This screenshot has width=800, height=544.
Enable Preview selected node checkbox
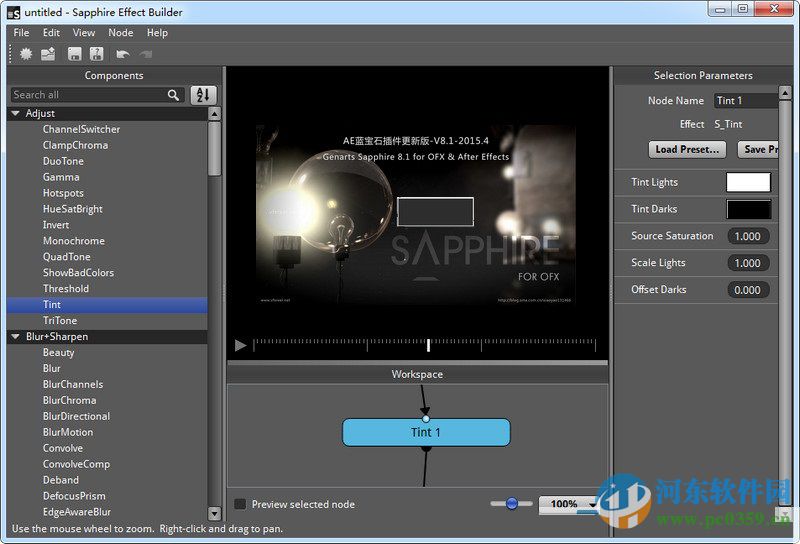tap(240, 504)
